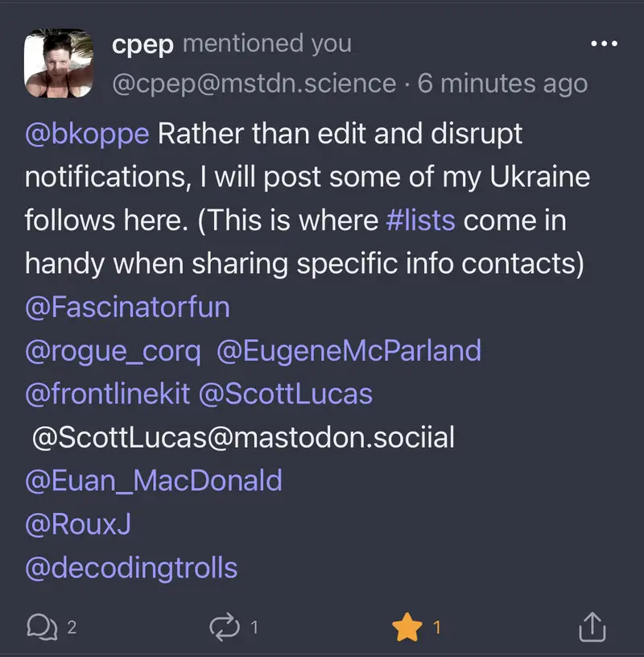Tap the "6 minutes ago" timestamp
Image resolution: width=644 pixels, height=657 pixels.
click(x=502, y=83)
